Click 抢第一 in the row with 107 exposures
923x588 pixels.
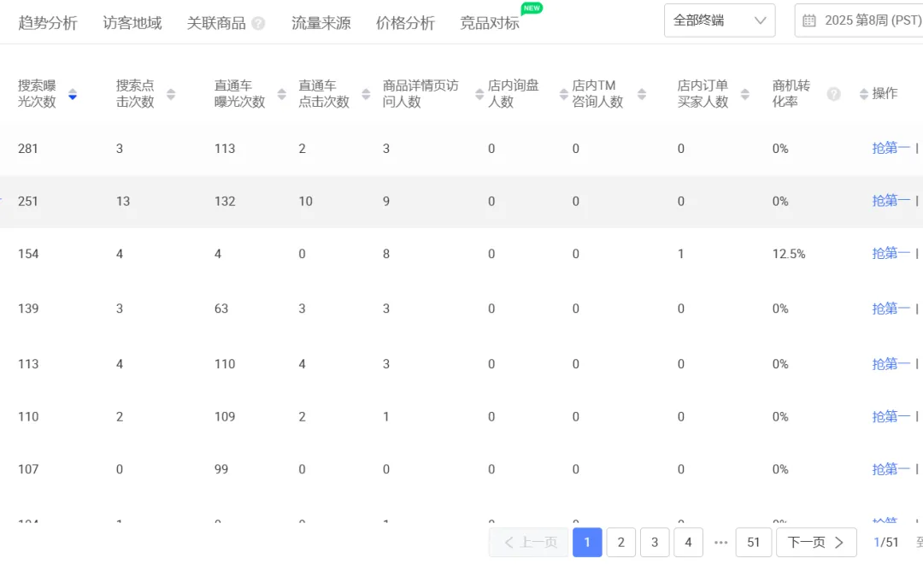(891, 469)
